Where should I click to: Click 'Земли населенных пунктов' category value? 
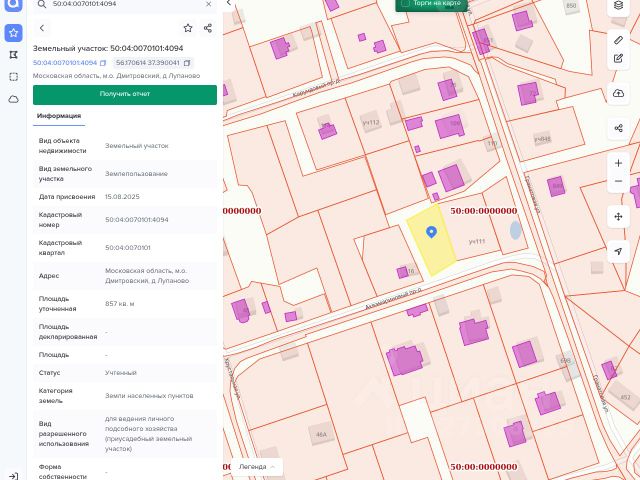tap(149, 396)
